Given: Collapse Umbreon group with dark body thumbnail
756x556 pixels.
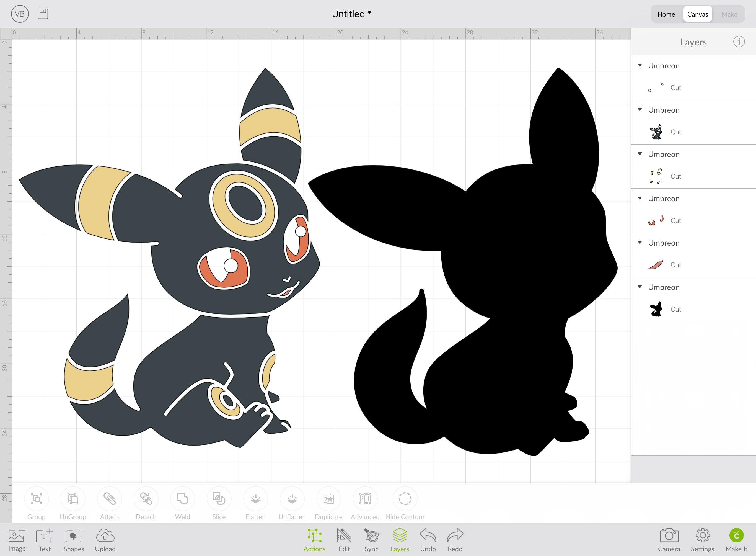Looking at the screenshot, I should tap(640, 110).
